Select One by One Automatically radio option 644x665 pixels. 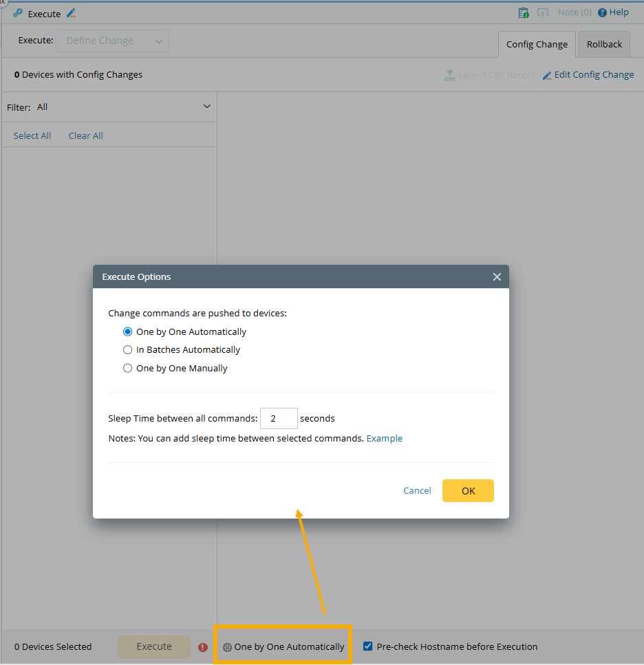[x=128, y=331]
